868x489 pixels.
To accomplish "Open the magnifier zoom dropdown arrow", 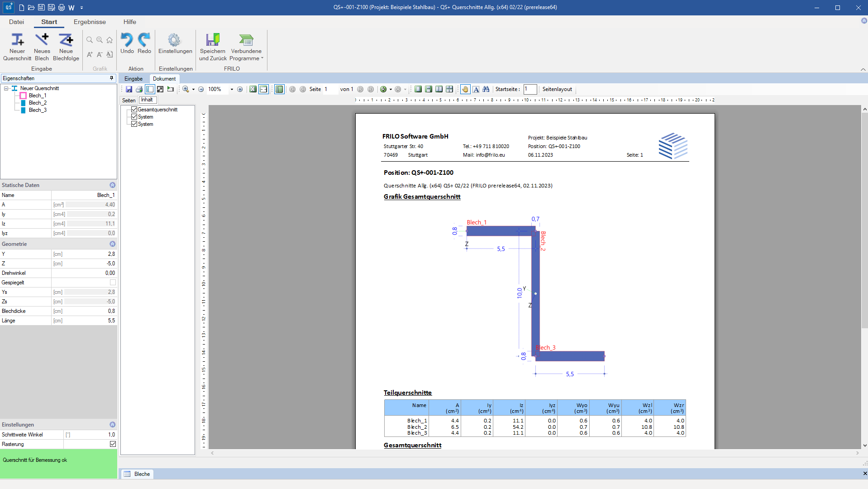I will 193,89.
